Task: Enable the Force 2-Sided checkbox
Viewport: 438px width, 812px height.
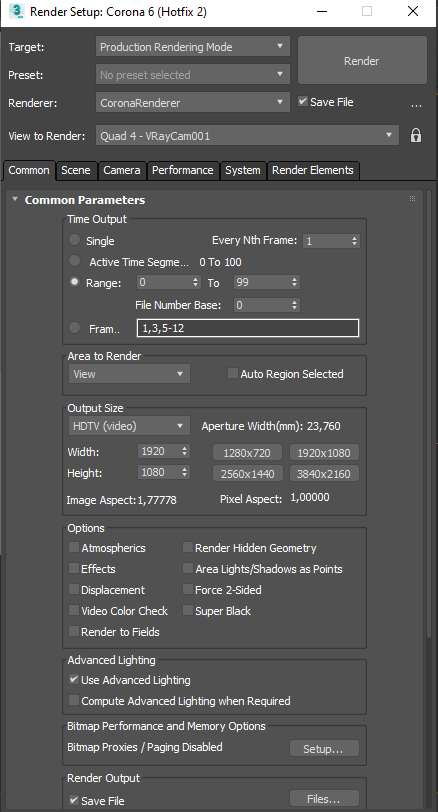Action: 187,589
